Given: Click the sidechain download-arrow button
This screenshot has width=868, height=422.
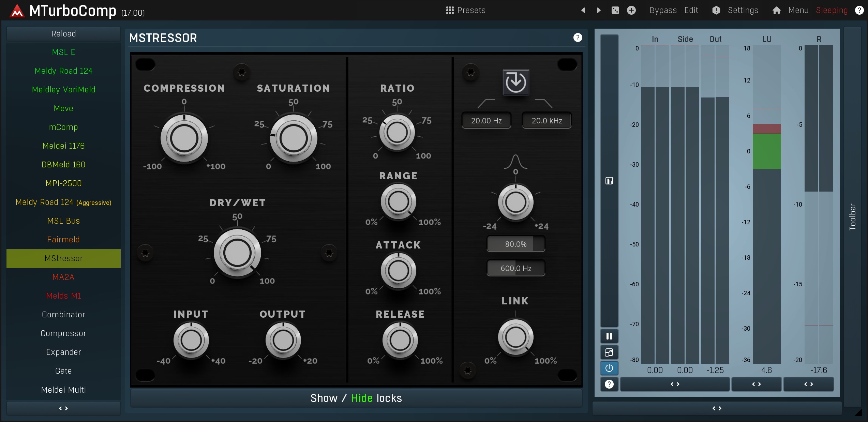Looking at the screenshot, I should click(x=515, y=82).
